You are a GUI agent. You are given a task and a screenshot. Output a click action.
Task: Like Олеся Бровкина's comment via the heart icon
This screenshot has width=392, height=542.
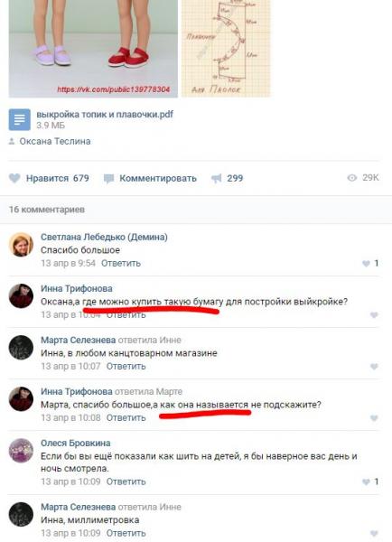(x=366, y=481)
